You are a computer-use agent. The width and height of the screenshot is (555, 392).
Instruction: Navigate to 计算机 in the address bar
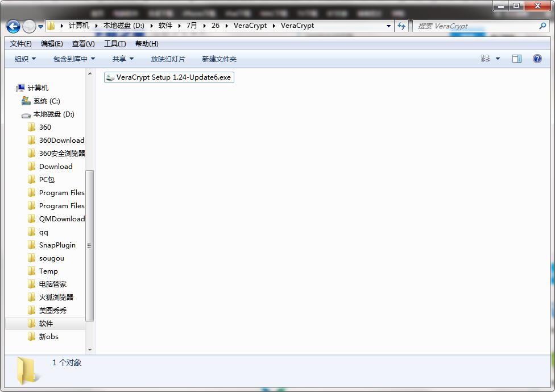78,26
